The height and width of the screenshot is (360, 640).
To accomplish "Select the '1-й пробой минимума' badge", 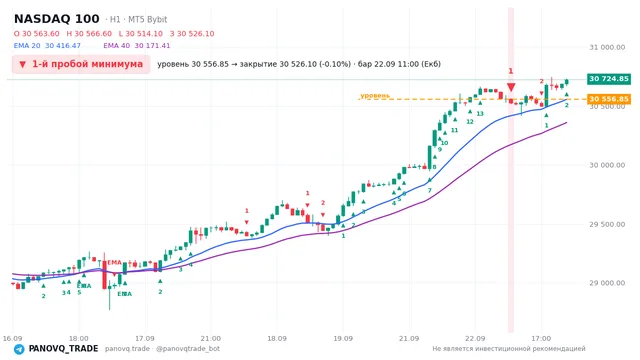I will (81, 64).
